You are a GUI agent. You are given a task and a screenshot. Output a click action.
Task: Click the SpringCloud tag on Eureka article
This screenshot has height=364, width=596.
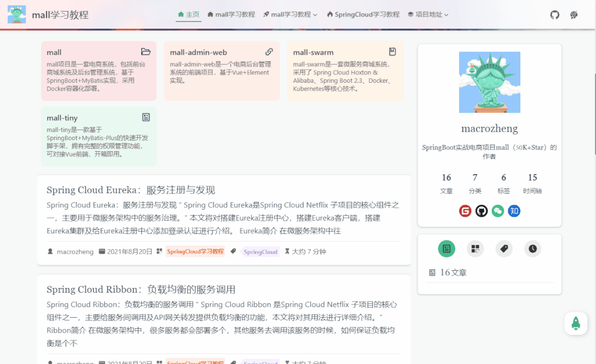[260, 251]
